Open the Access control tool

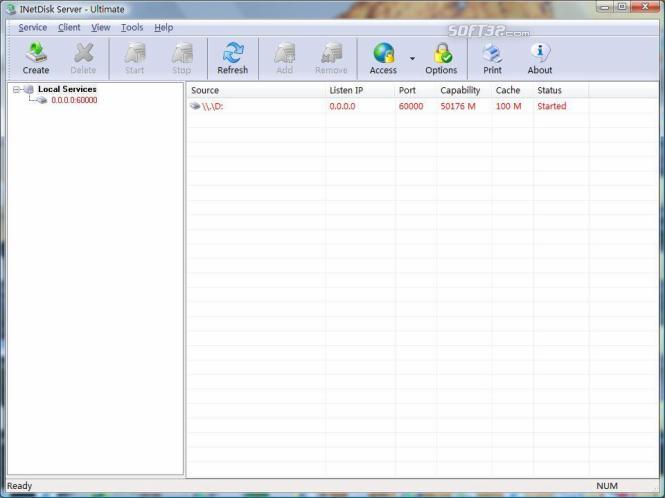(383, 59)
